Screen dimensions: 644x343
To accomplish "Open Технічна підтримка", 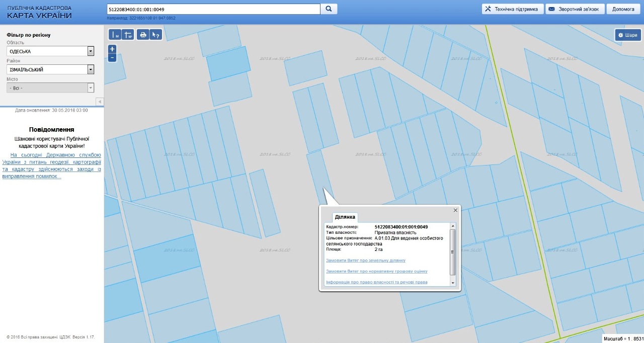I will click(x=512, y=9).
